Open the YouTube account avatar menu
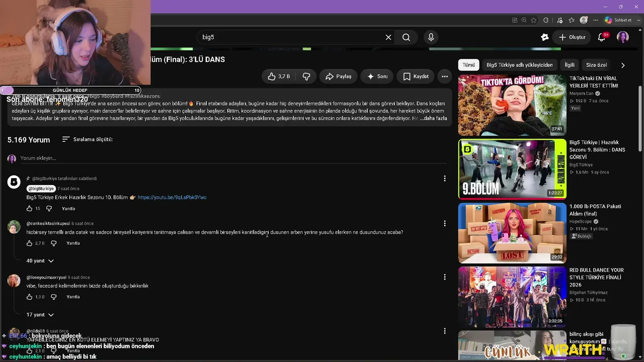Image resolution: width=644 pixels, height=362 pixels. coord(623,37)
